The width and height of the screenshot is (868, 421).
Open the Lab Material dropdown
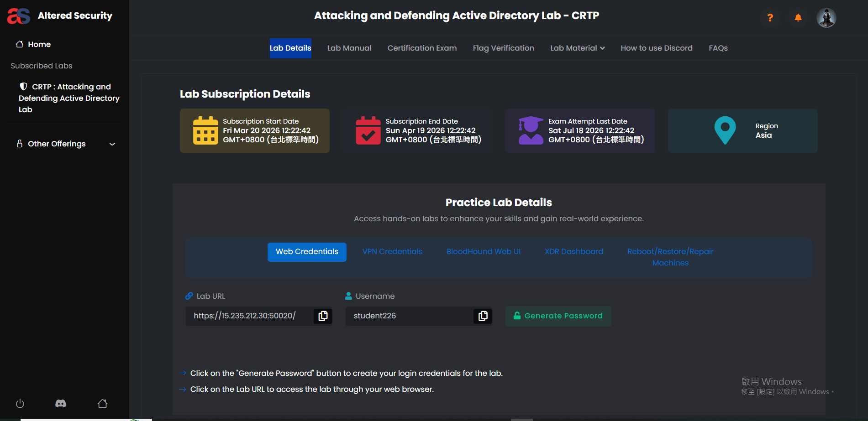(577, 48)
